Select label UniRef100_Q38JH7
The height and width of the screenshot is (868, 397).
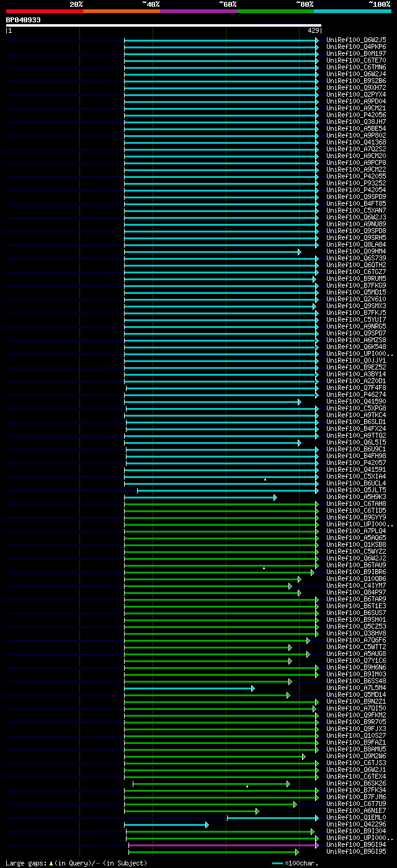click(356, 122)
